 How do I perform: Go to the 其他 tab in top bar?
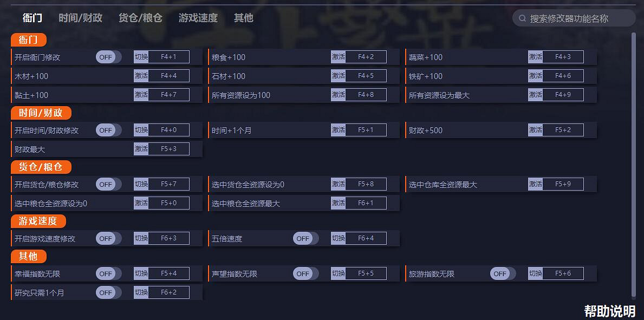(243, 18)
